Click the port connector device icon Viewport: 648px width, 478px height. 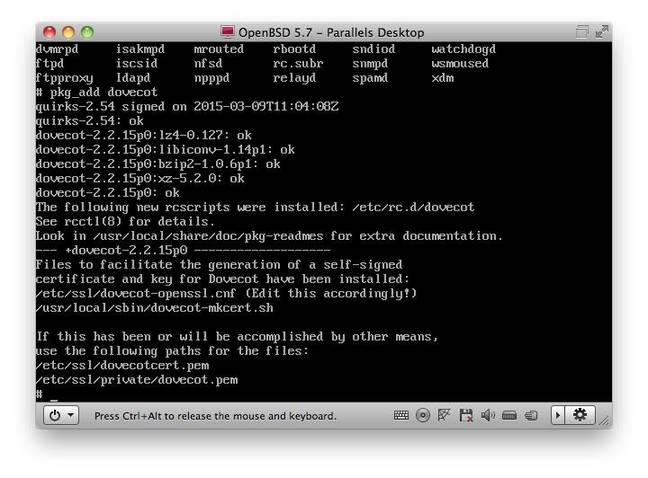pos(509,415)
